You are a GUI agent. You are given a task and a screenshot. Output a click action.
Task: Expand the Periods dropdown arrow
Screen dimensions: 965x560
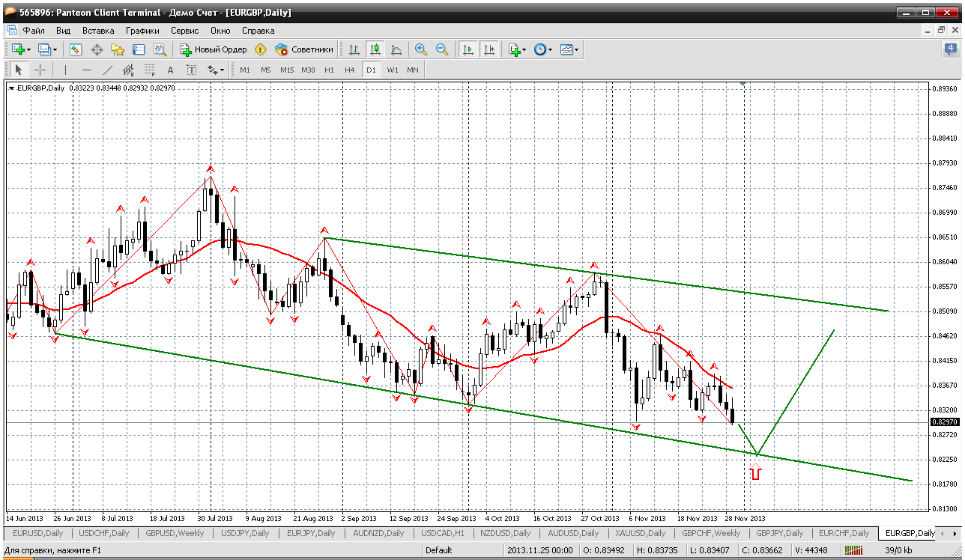pos(551,49)
